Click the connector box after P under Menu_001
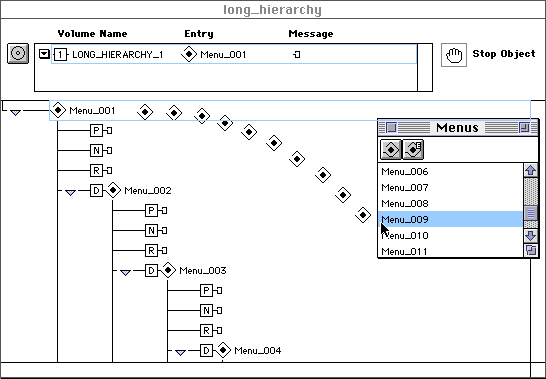The width and height of the screenshot is (546, 379). (109, 131)
